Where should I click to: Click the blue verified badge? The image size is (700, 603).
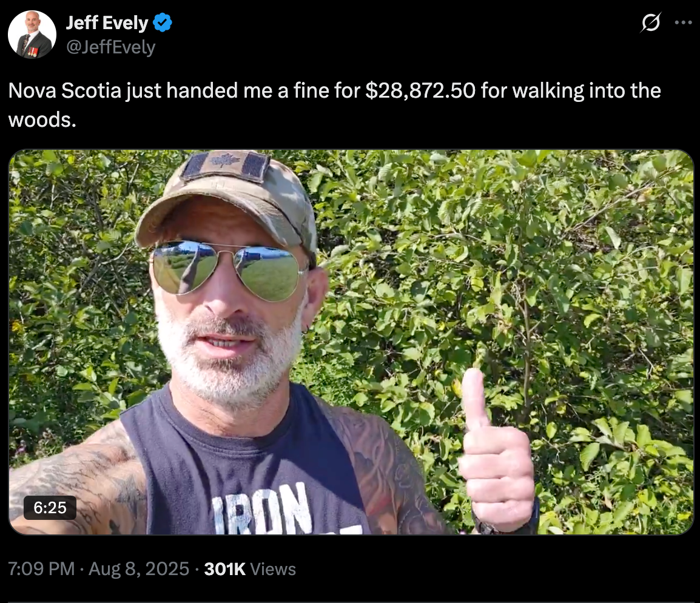[x=163, y=23]
